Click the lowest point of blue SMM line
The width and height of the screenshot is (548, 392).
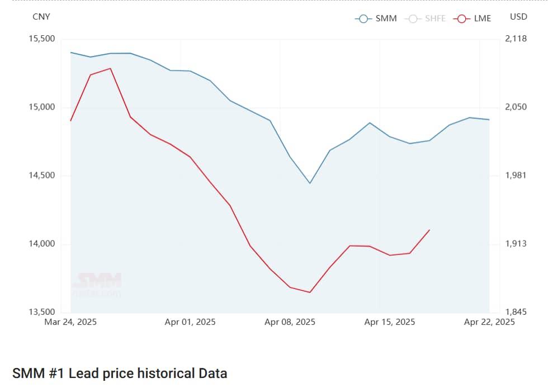[310, 183]
